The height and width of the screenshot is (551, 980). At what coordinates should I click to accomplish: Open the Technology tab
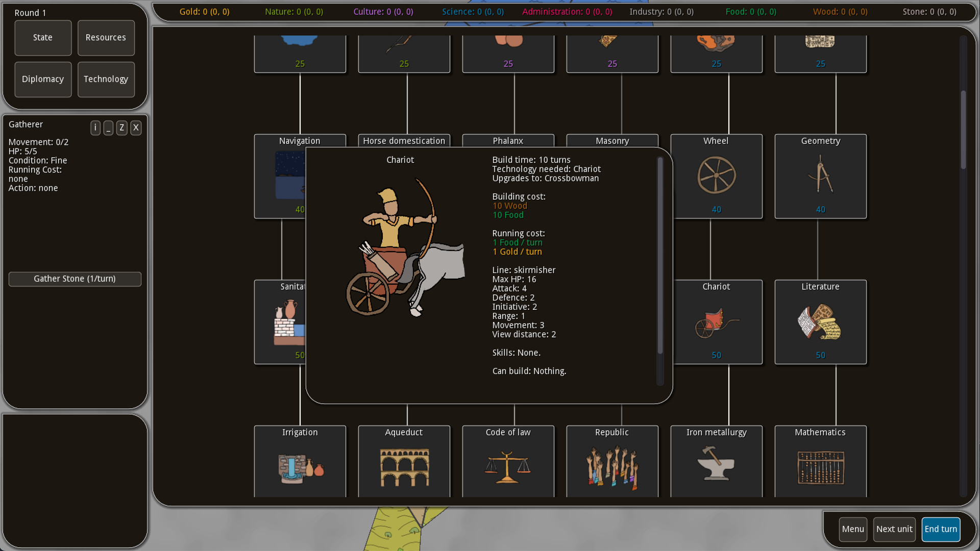[106, 79]
